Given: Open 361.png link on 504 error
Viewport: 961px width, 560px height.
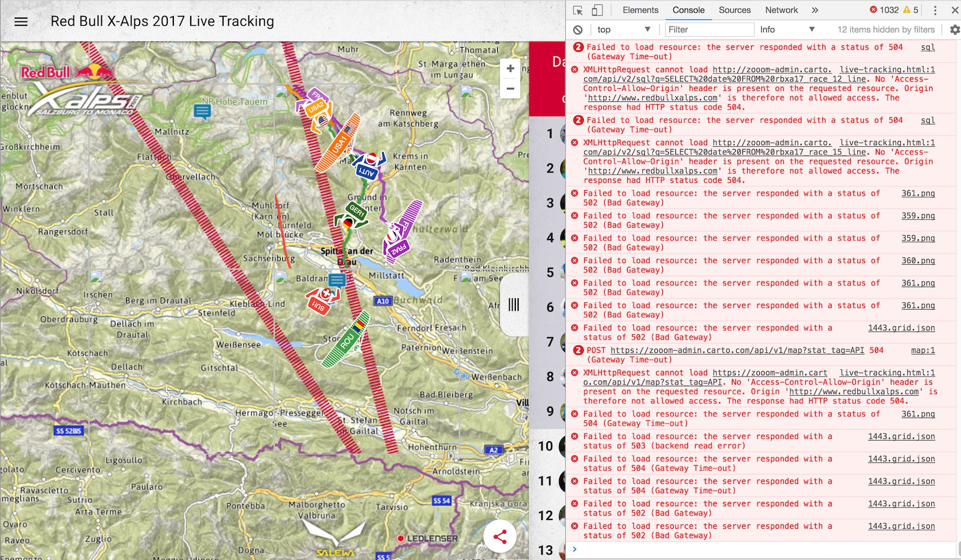Looking at the screenshot, I should (918, 414).
